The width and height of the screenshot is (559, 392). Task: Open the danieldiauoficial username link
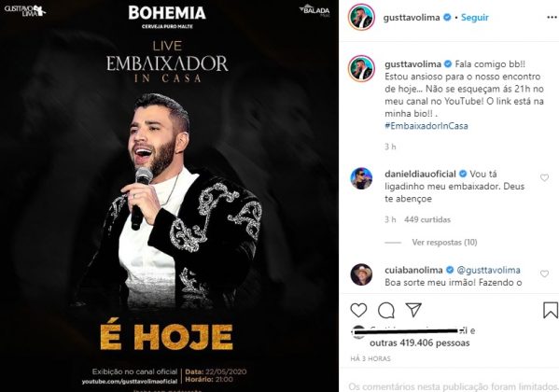tap(420, 174)
